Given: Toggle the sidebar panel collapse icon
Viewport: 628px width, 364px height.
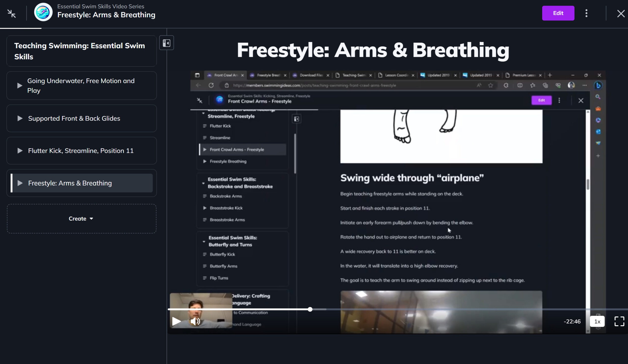Looking at the screenshot, I should tap(166, 43).
